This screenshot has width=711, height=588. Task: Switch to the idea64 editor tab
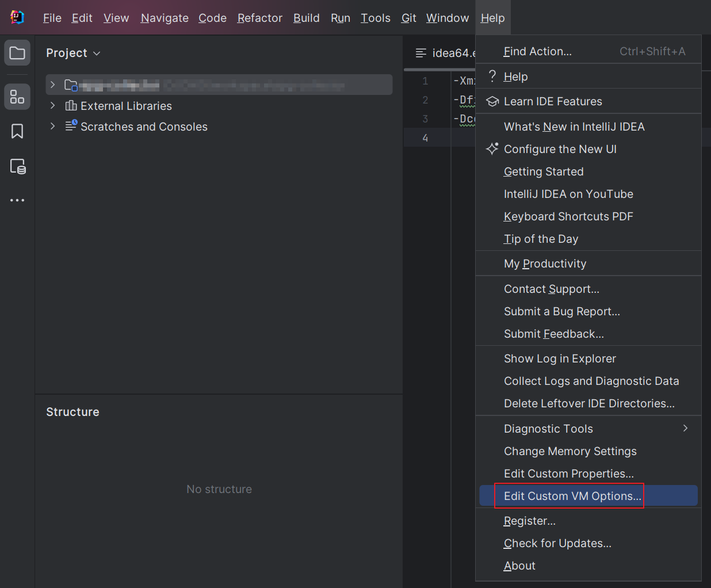440,53
